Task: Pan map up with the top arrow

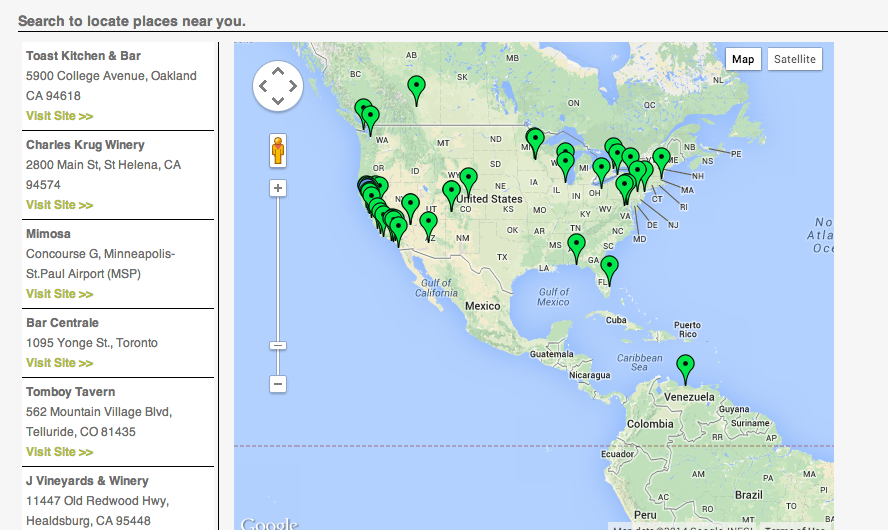Action: pos(278,70)
